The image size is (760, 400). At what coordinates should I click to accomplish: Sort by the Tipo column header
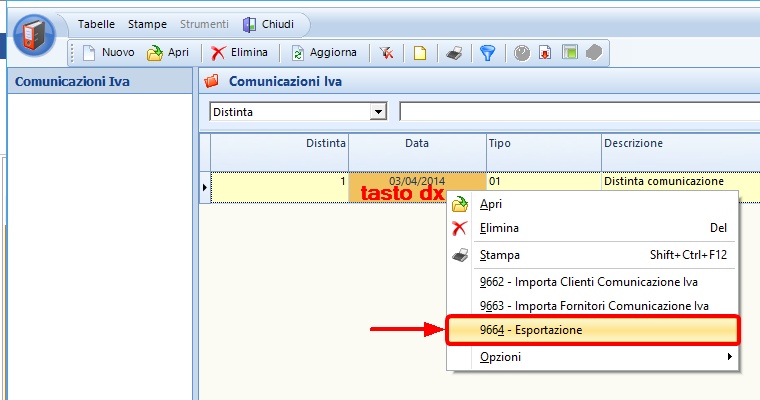pyautogui.click(x=544, y=152)
